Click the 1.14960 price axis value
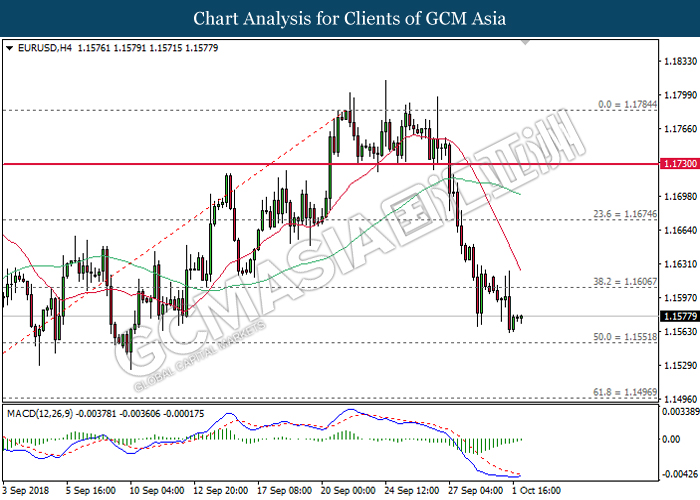Screen dimensions: 700x500 pos(680,399)
